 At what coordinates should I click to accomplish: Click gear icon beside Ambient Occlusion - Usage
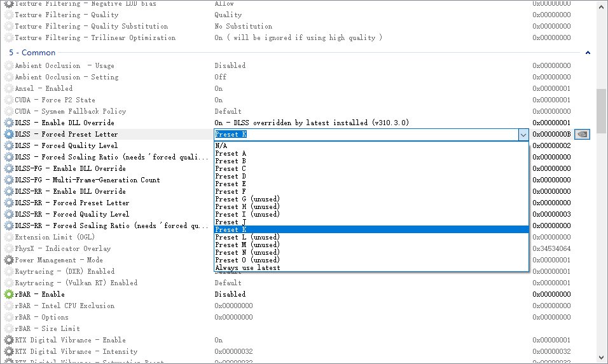coord(9,65)
